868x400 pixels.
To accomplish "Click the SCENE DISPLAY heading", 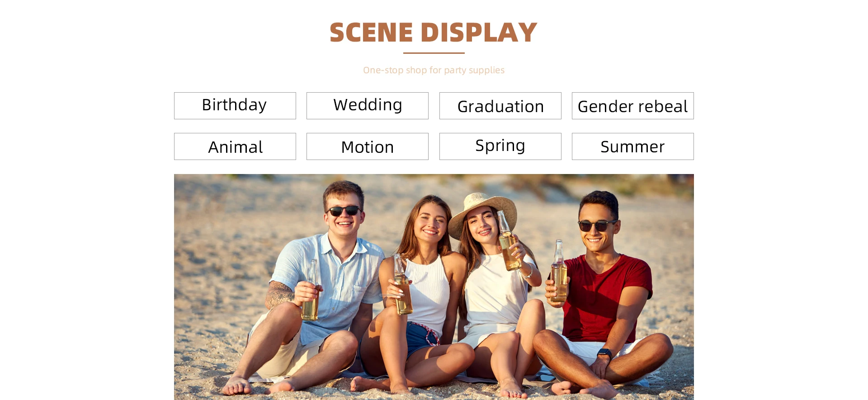I will click(434, 33).
